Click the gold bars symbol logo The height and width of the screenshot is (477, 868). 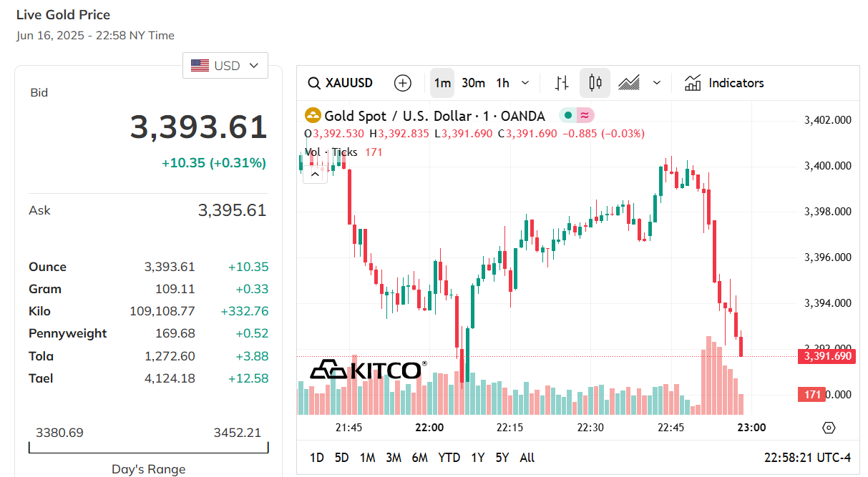pos(313,116)
